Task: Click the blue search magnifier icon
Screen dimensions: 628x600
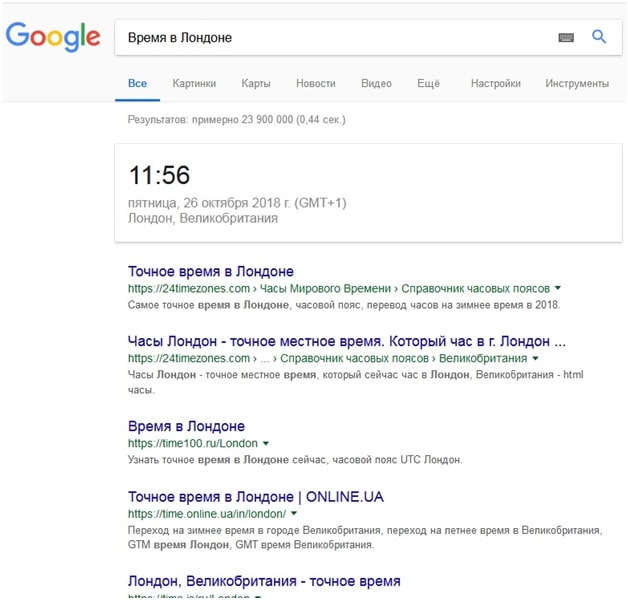Action: (599, 37)
